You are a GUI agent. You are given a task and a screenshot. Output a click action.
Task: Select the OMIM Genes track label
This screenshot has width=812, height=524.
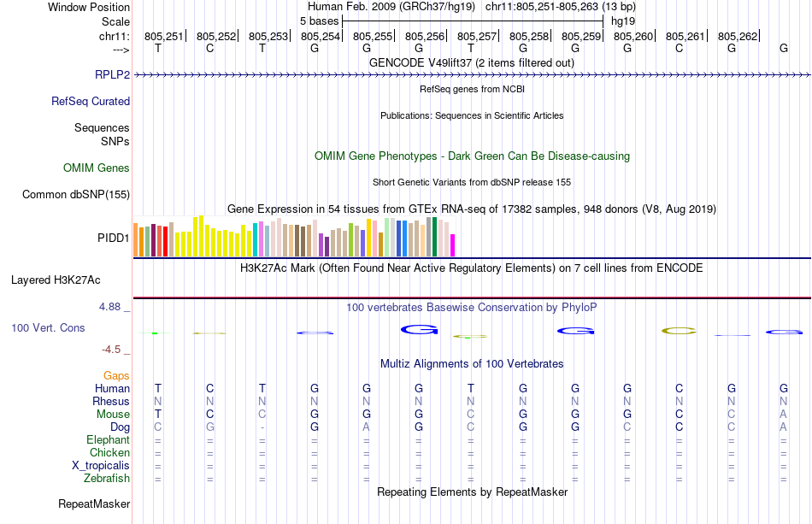(96, 168)
